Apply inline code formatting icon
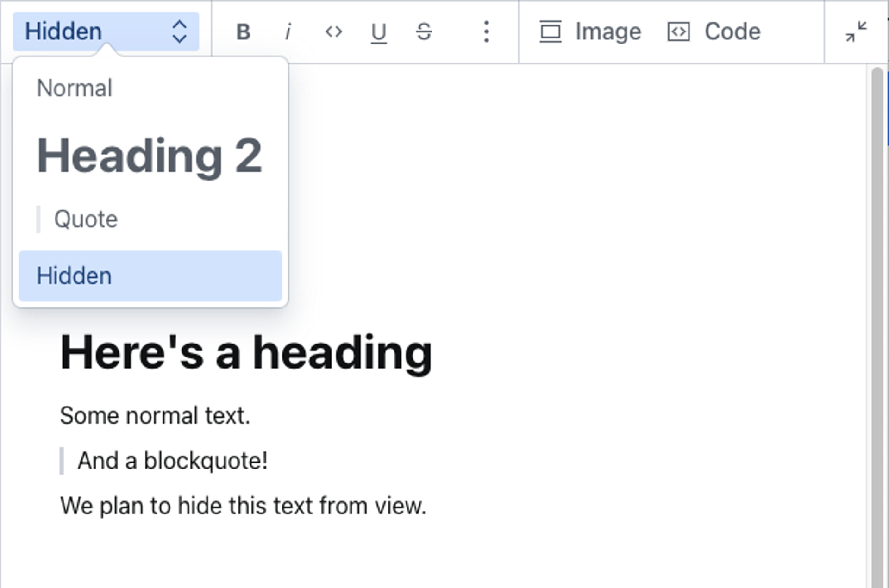 coord(333,32)
